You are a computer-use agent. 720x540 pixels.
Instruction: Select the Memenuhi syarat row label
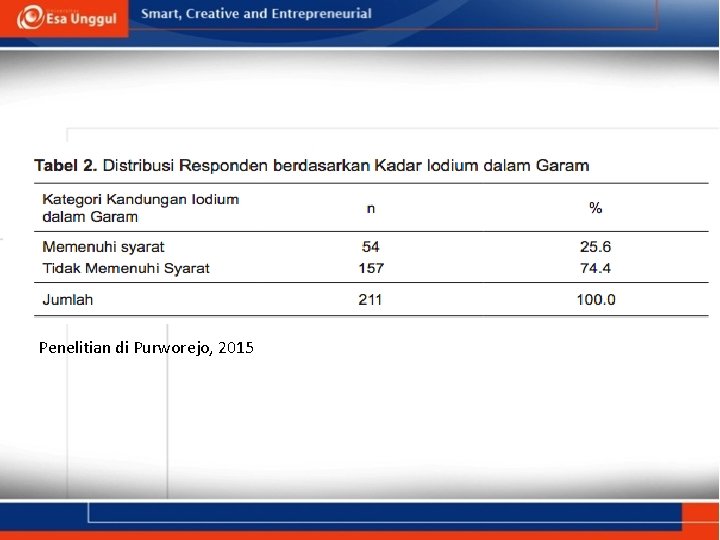103,247
